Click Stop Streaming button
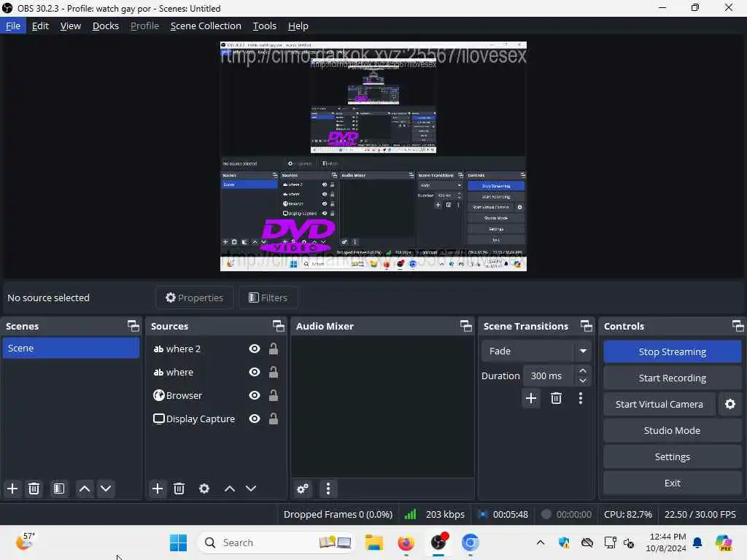747x560 pixels. point(672,352)
